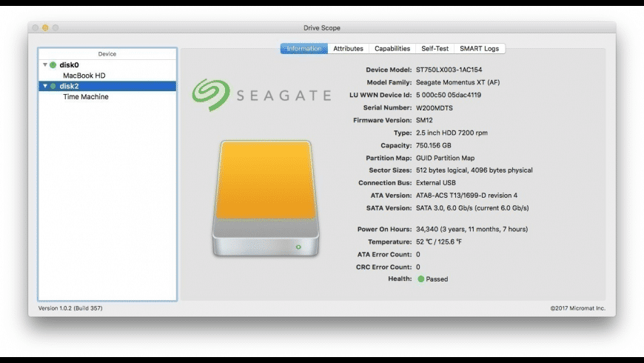Collapse the disk0 disclosure triangle
The image size is (644, 363).
[45, 64]
